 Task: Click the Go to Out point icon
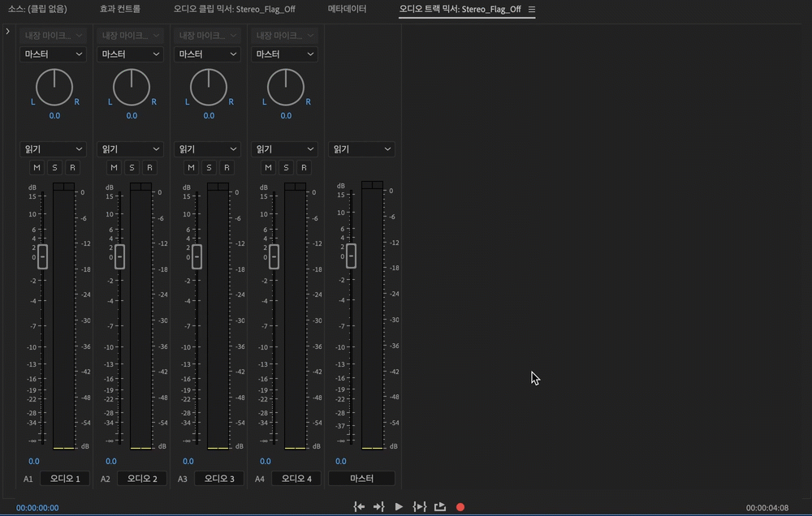click(x=378, y=507)
